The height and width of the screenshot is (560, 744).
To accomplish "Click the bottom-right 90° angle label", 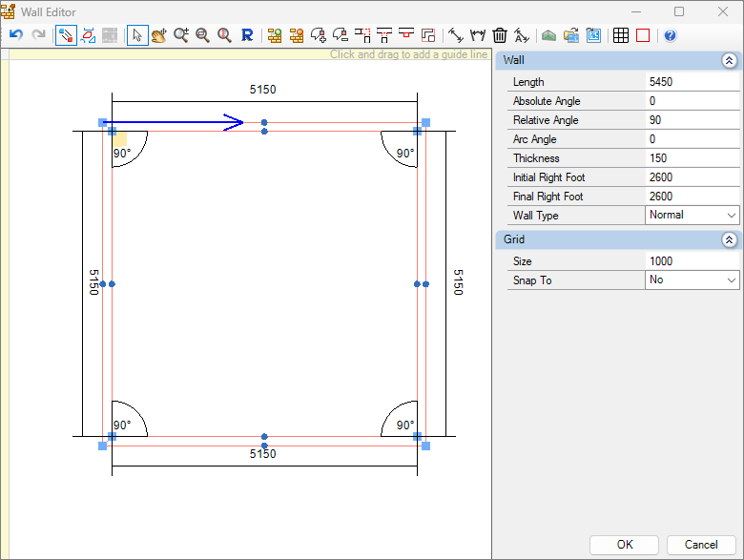I will 405,425.
